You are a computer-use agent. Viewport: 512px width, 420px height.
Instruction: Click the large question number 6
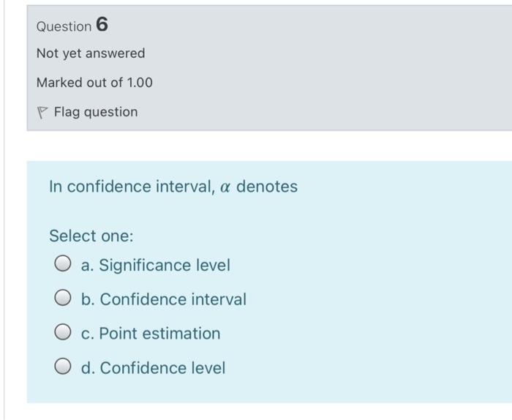click(102, 24)
